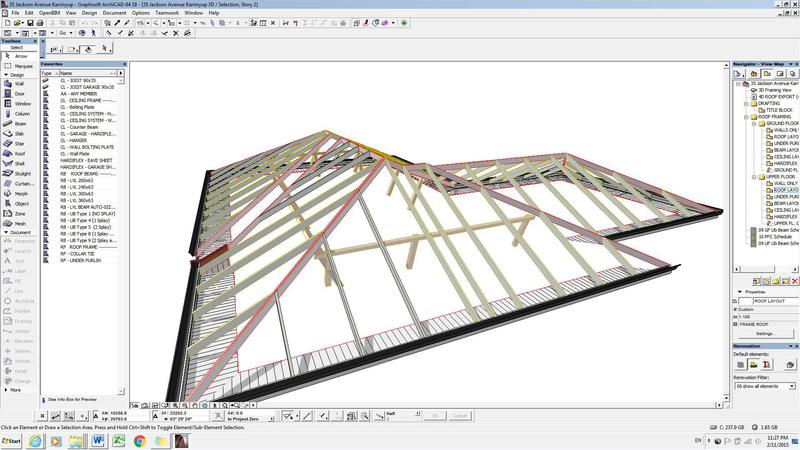Expand the More section in Toolbox
Image resolution: width=800 pixels, height=450 pixels.
pos(6,390)
